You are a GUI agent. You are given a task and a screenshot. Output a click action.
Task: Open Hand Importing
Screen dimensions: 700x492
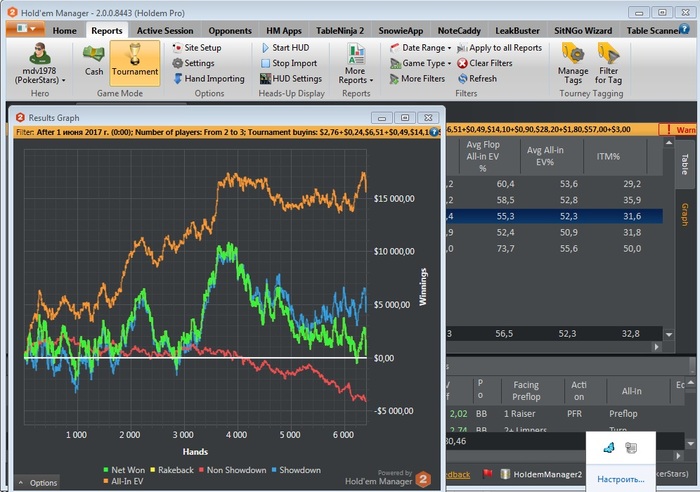208,79
